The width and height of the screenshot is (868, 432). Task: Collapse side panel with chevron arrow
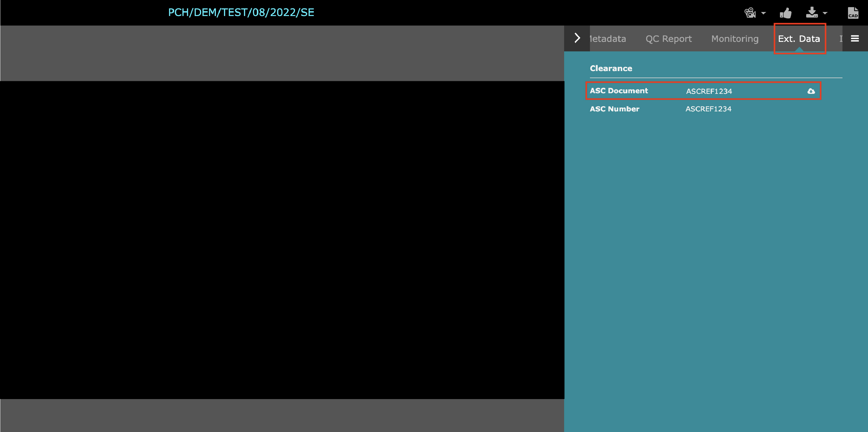coord(577,38)
